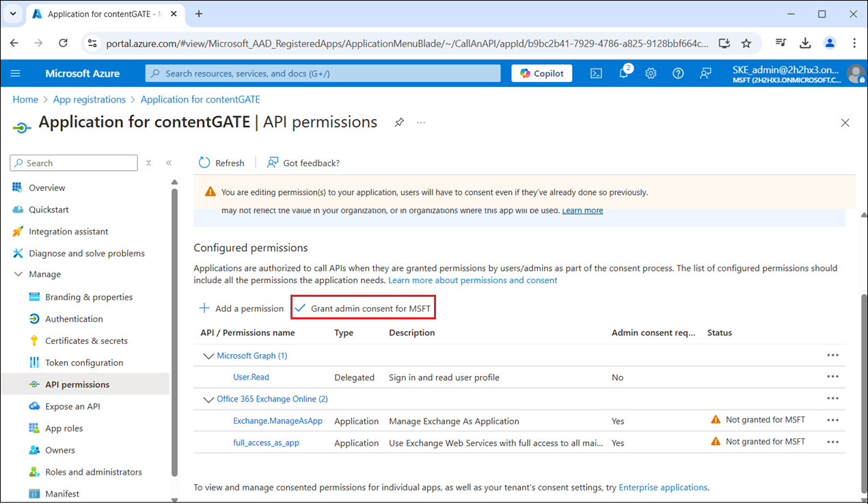Open the notifications bell
868x504 pixels.
(623, 73)
